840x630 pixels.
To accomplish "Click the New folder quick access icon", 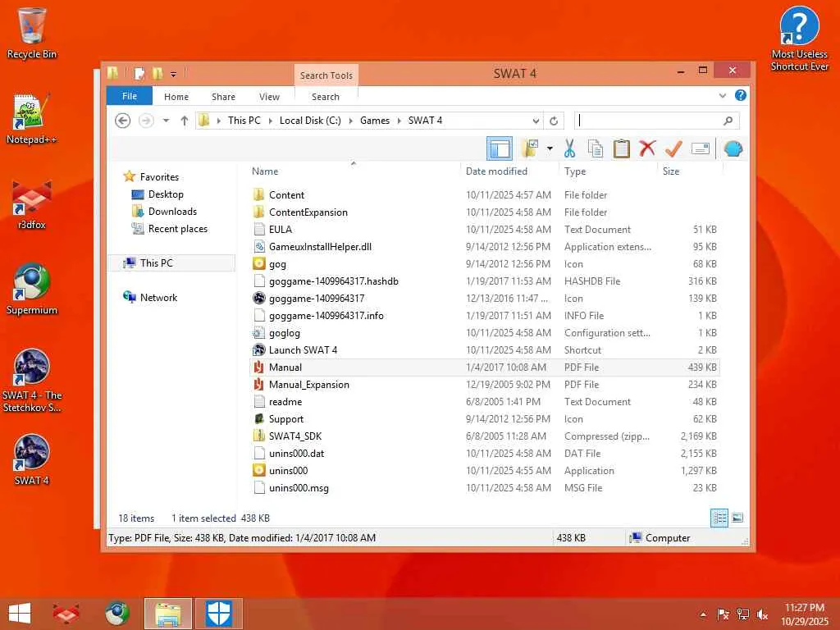I will 157,74.
